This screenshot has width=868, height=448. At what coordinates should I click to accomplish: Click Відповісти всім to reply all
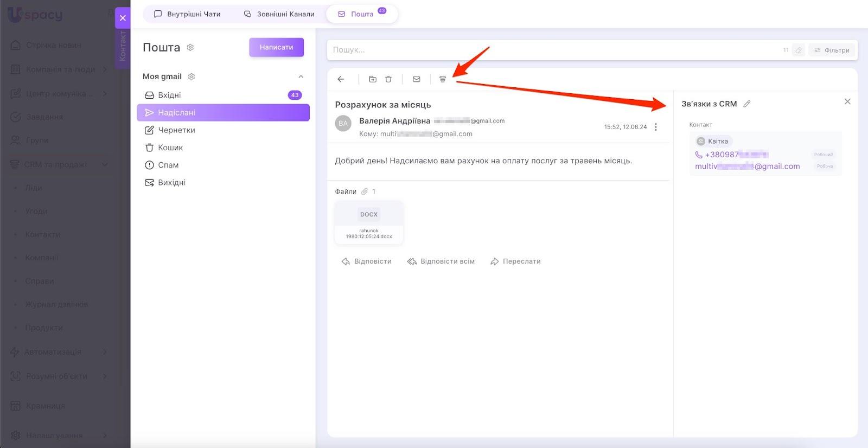click(x=441, y=261)
